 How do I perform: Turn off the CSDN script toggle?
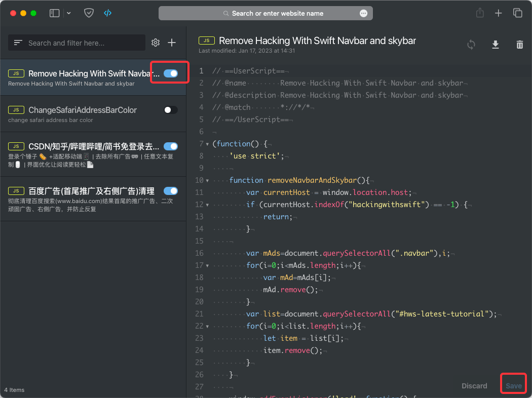(x=171, y=146)
